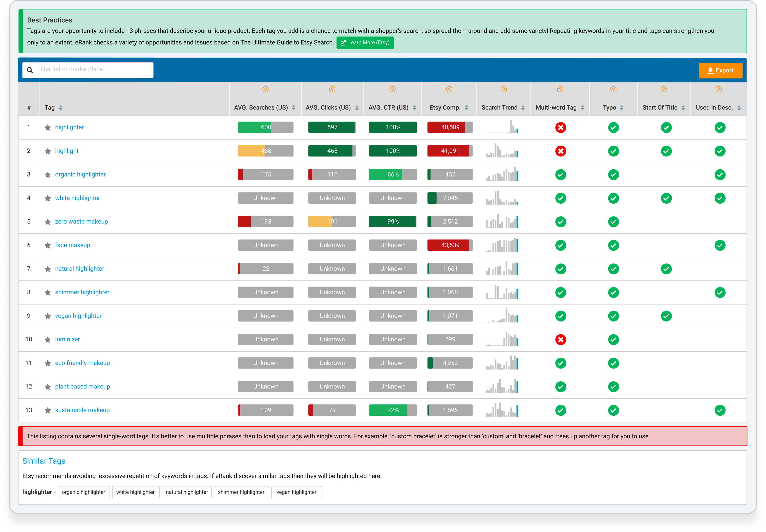Click help icon above Used in Desc.

pyautogui.click(x=718, y=89)
